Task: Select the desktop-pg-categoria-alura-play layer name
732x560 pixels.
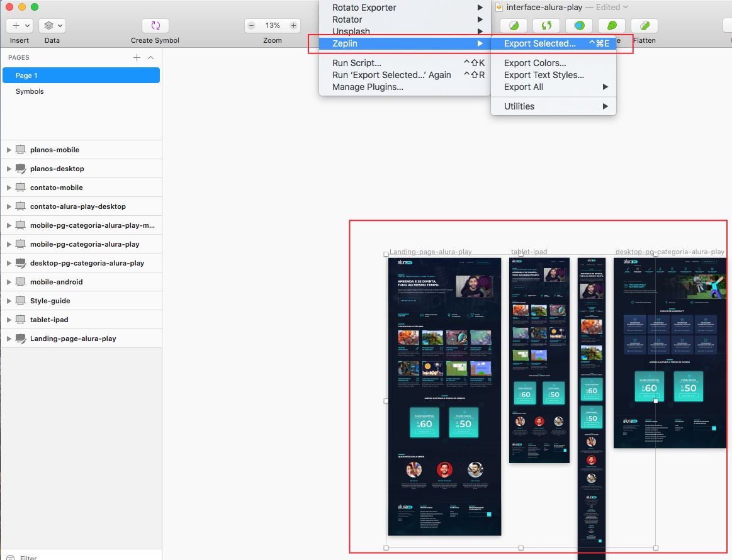Action: coord(87,263)
